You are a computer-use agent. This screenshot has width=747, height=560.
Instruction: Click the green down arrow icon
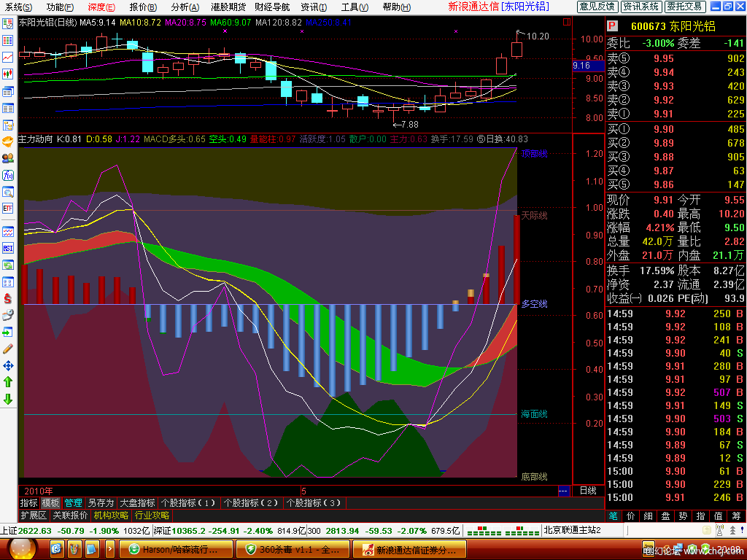point(7,399)
